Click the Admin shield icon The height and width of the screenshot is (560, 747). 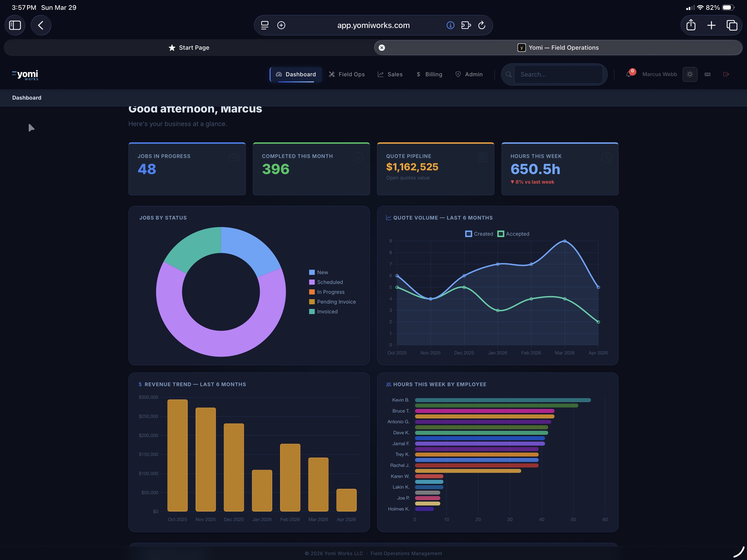point(458,74)
